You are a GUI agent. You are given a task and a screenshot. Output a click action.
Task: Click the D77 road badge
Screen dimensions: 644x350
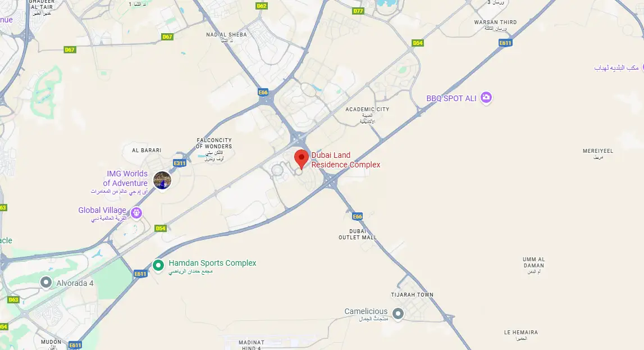tap(358, 11)
